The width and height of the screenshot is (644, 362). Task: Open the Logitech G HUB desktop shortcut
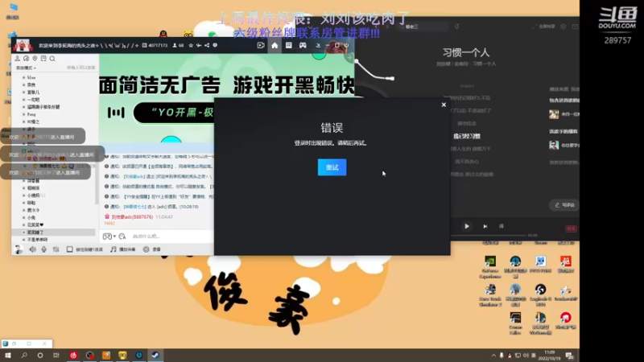click(540, 295)
